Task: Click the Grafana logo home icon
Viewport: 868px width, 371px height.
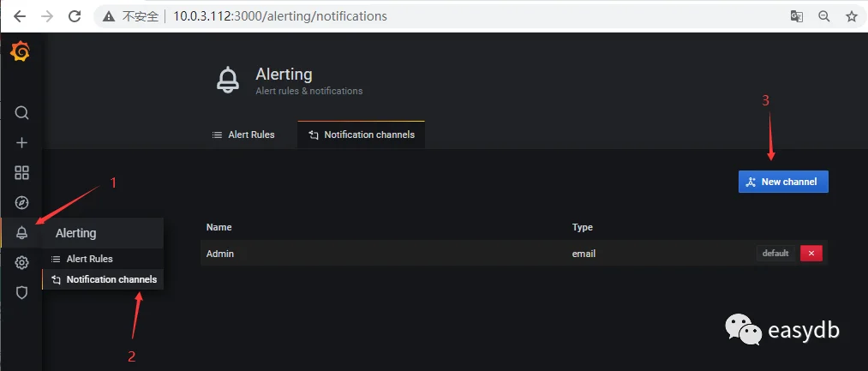Action: click(20, 51)
